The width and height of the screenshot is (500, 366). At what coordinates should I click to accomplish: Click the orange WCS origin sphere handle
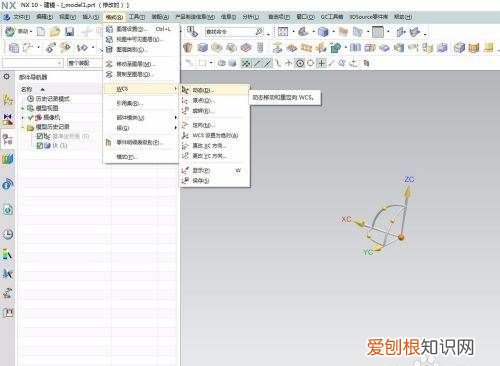click(401, 237)
